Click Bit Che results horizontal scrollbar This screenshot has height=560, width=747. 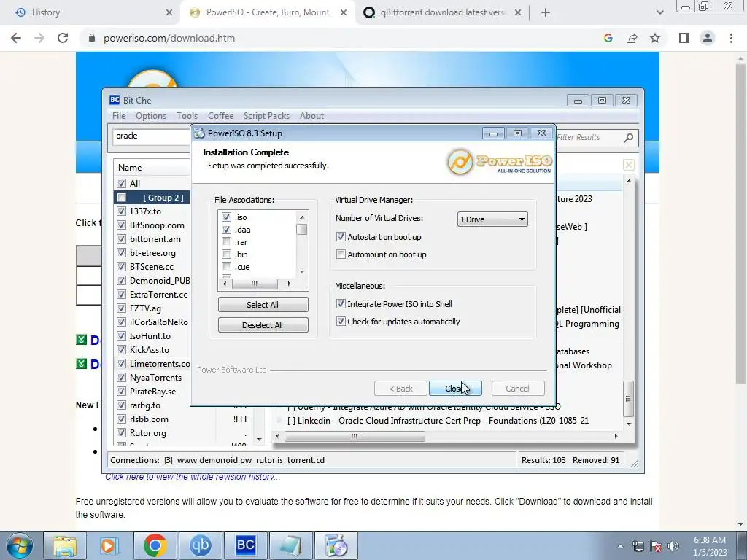(x=355, y=436)
